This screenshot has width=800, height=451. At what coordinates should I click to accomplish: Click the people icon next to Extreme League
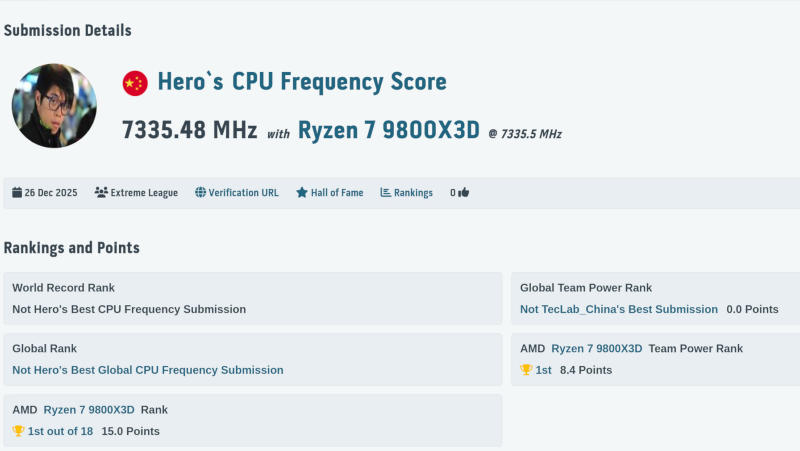point(101,193)
